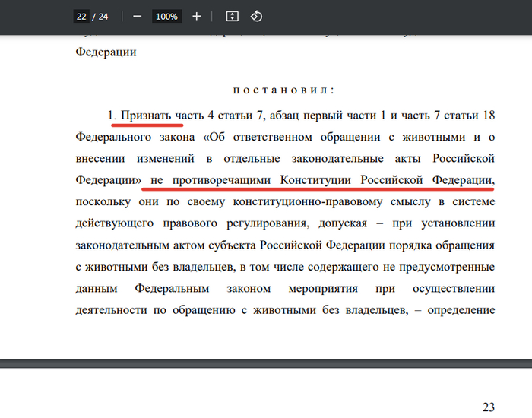Screen dimensions: 532x418
Task: Zoom in with the plus icon
Action: coord(196,16)
